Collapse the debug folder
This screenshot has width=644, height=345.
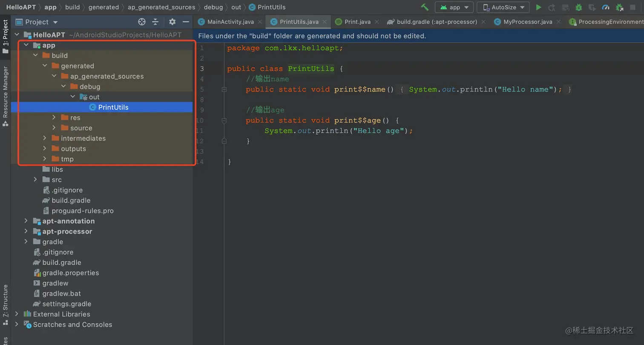(x=63, y=86)
